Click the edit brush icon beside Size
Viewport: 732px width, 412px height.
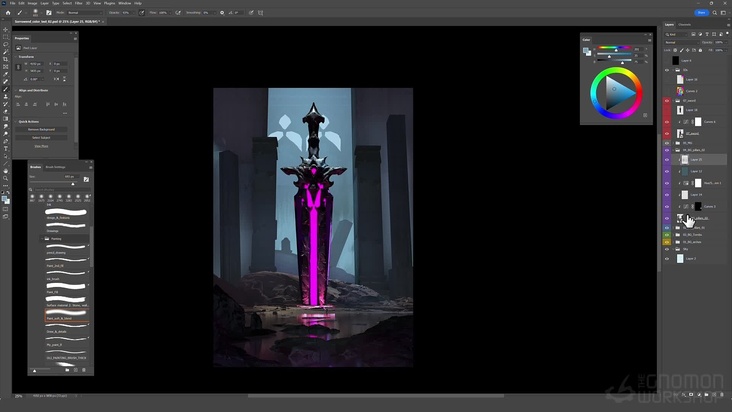[86, 179]
